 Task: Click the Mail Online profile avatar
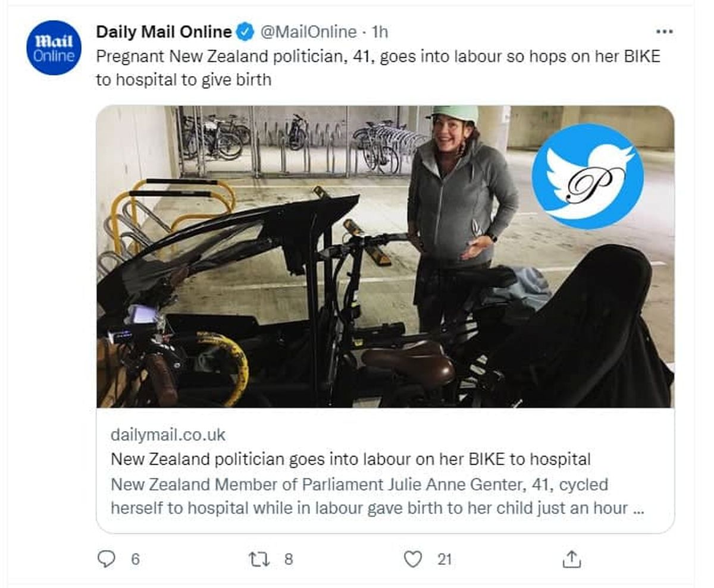point(54,48)
